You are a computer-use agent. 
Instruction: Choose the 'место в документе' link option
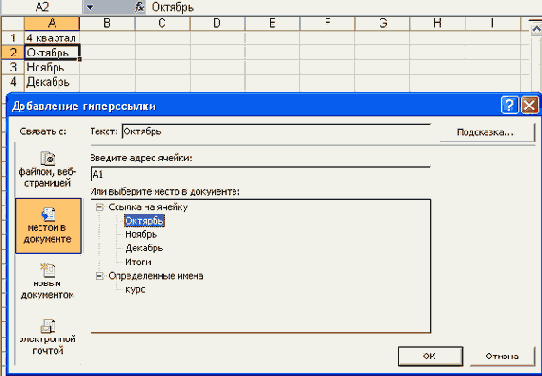tap(48, 226)
